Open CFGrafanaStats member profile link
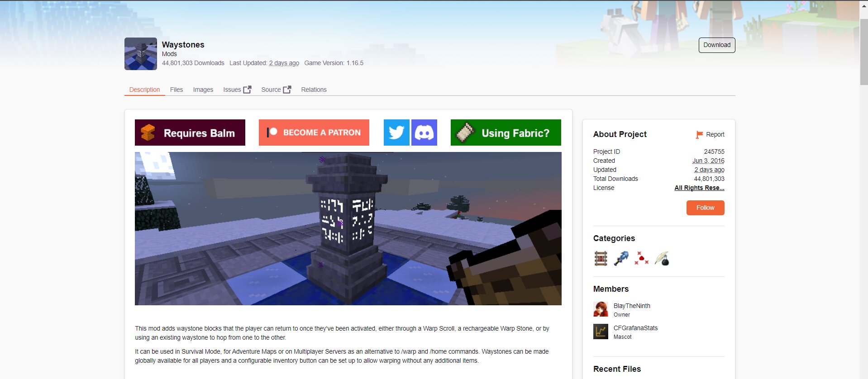Screen dimensions: 868x379 (635, 328)
